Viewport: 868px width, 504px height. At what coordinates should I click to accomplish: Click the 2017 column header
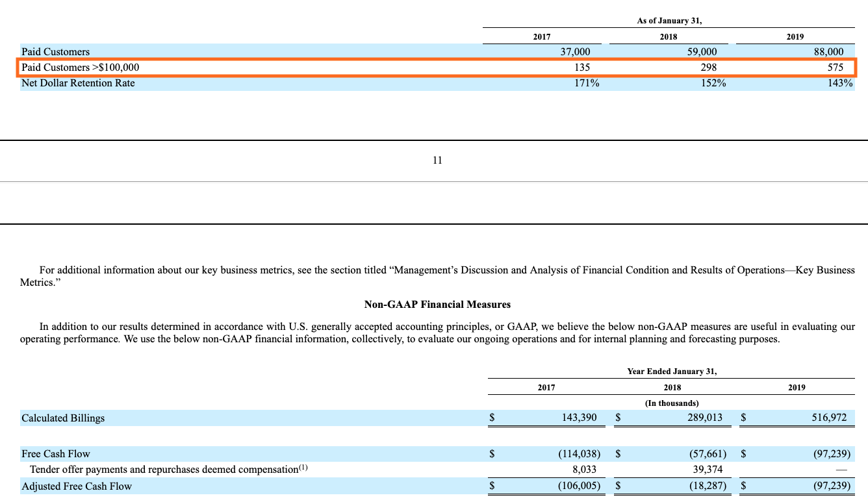click(541, 37)
